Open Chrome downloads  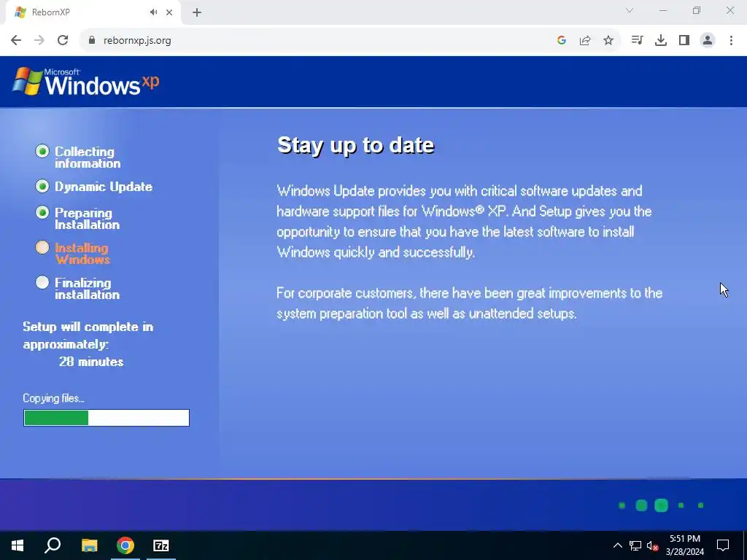point(660,40)
